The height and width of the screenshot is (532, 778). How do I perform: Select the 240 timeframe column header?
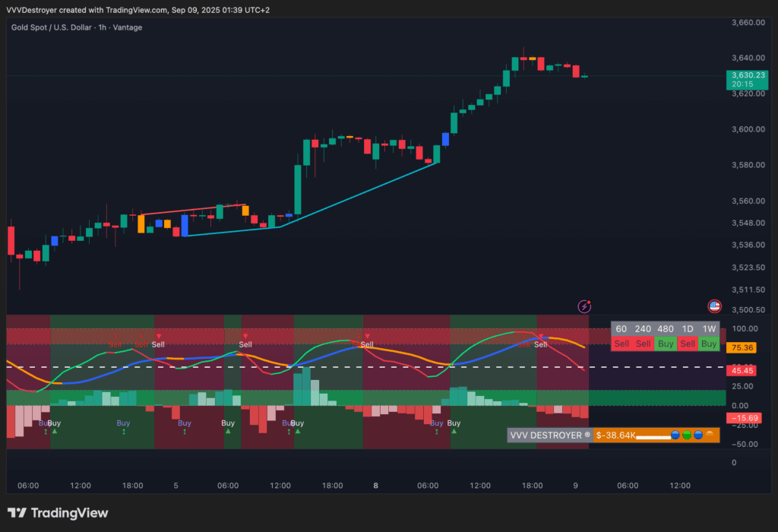click(x=643, y=328)
